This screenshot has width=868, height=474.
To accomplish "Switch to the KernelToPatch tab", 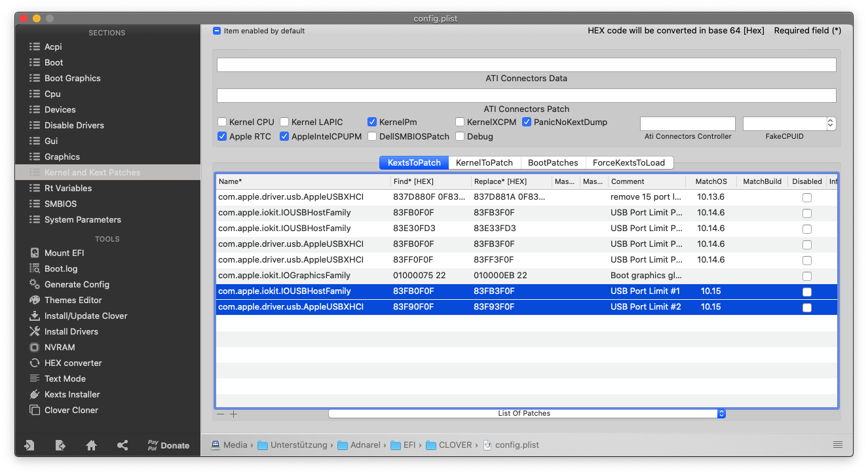I will pos(484,162).
